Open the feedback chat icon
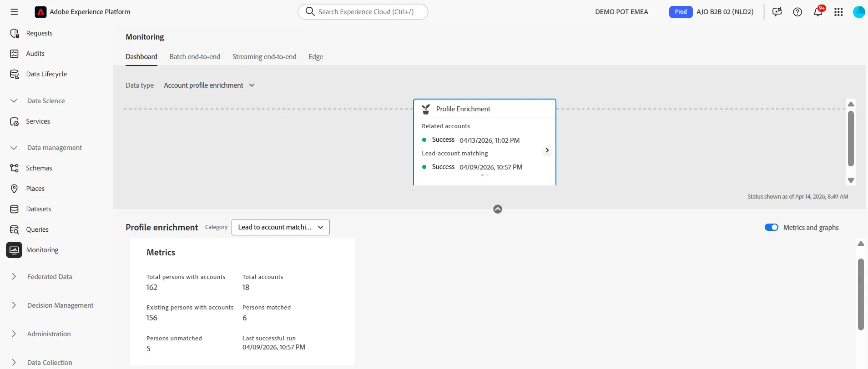The image size is (868, 369). tap(777, 12)
